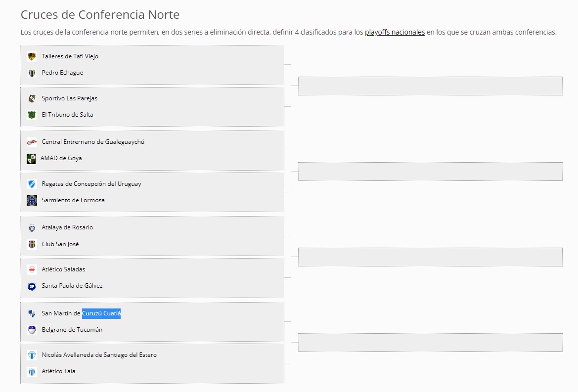Open the playoffs nacionales link
The width and height of the screenshot is (578, 392).
click(395, 32)
